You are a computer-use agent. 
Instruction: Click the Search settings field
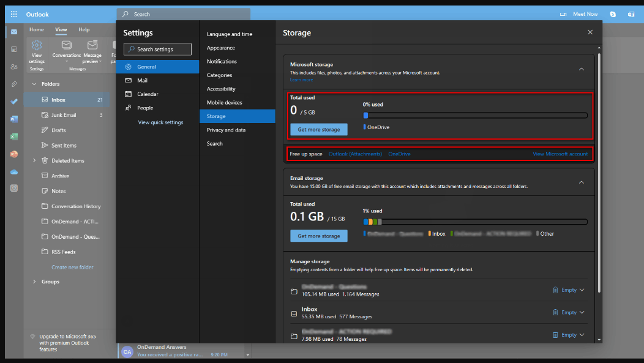(x=158, y=49)
